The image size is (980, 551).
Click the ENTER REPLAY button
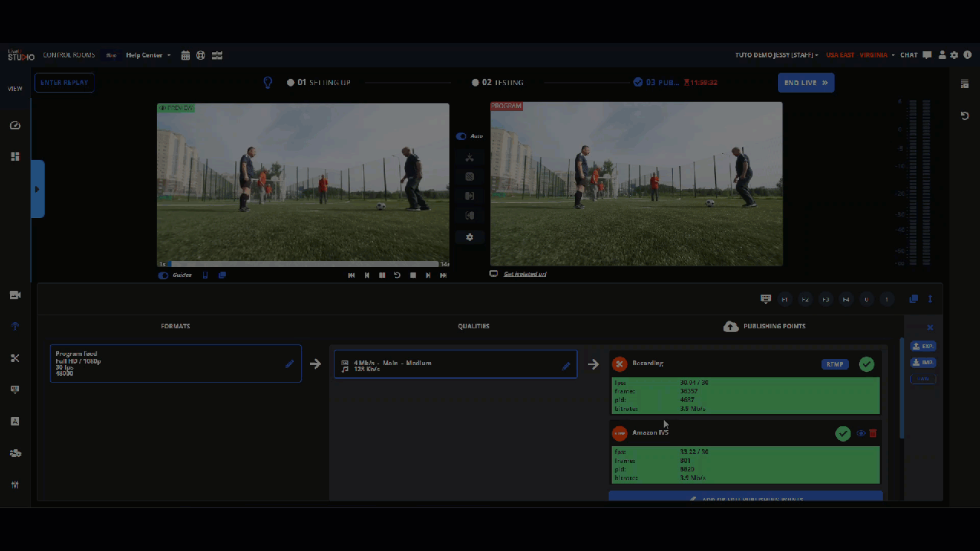(x=64, y=83)
